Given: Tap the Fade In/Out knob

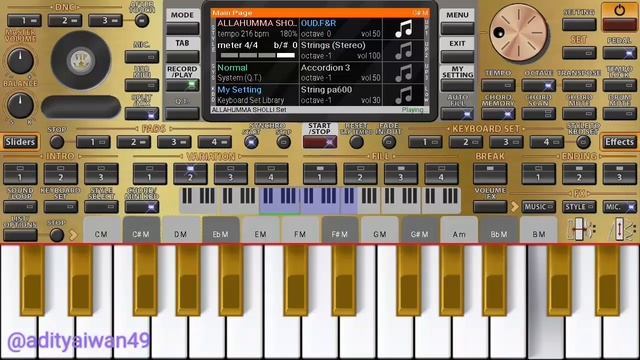Looking at the screenshot, I should pyautogui.click(x=389, y=142).
